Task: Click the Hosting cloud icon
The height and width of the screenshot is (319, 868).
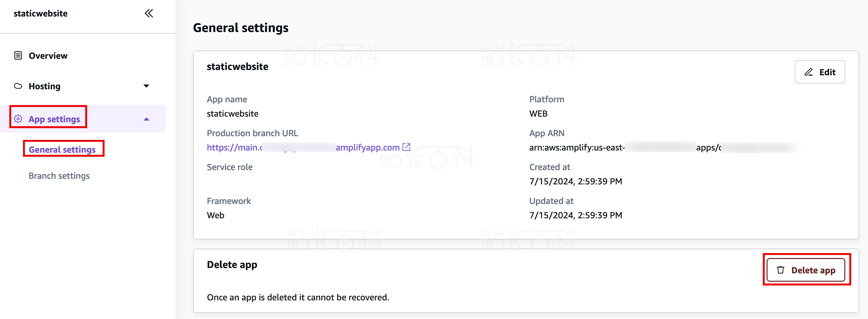Action: (x=18, y=86)
